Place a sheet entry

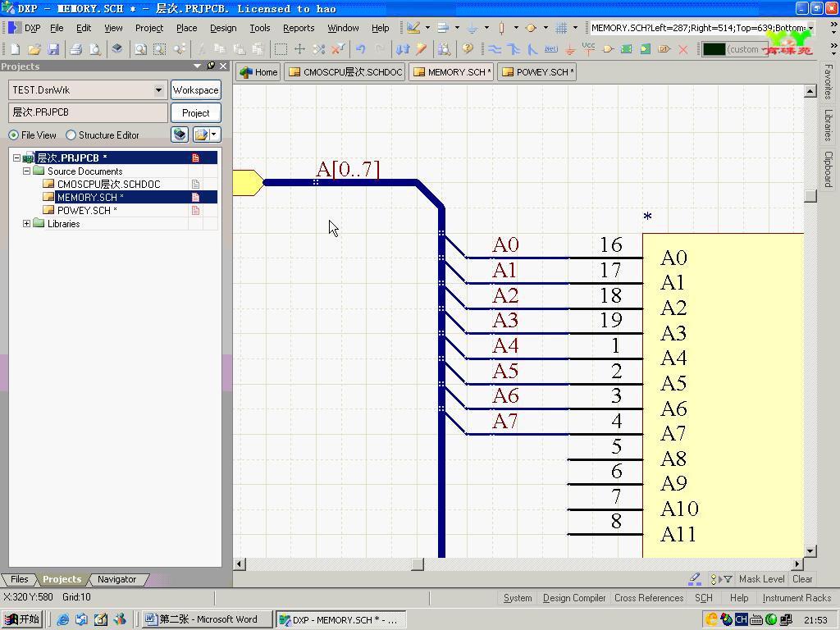coord(646,49)
